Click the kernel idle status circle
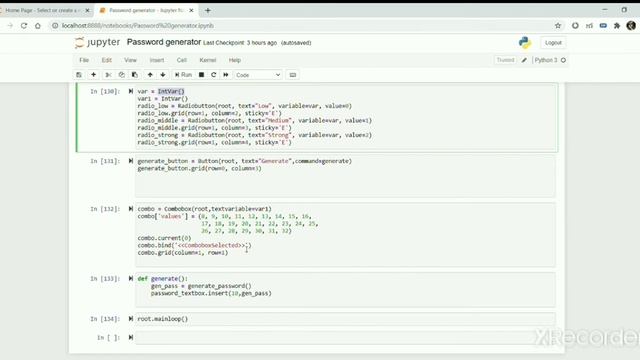The height and width of the screenshot is (360, 640). coord(563,60)
